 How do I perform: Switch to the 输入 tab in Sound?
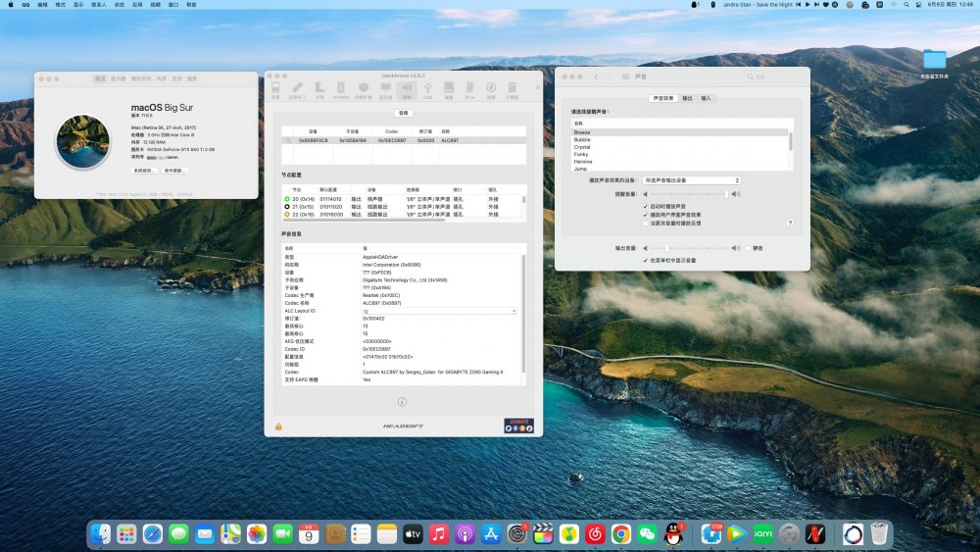tap(706, 98)
